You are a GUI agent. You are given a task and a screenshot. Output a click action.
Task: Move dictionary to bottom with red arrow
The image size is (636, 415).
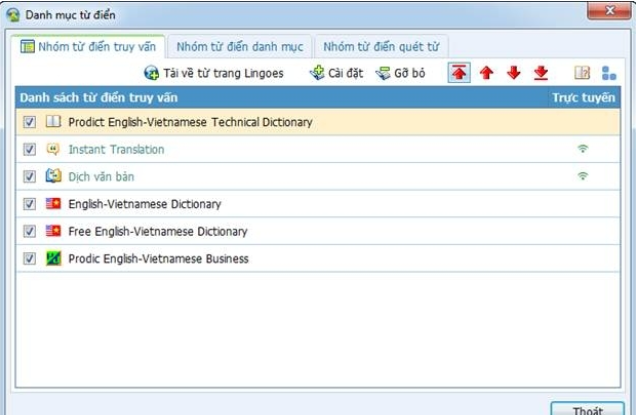click(541, 73)
